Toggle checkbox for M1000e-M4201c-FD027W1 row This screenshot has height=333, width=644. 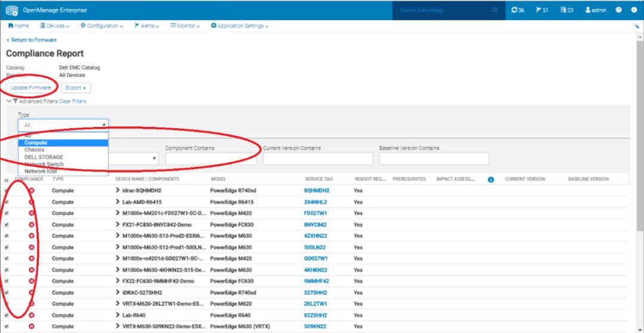click(x=6, y=213)
